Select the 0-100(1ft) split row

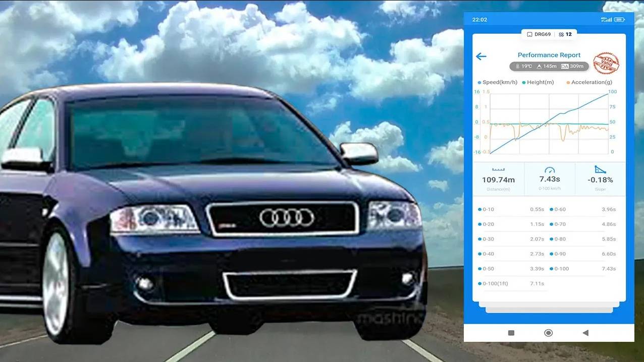511,283
